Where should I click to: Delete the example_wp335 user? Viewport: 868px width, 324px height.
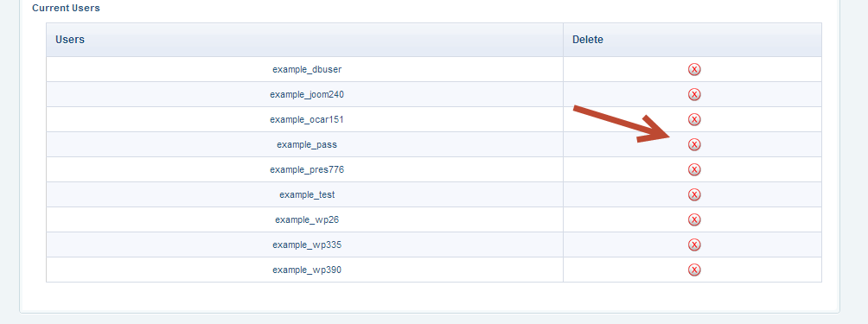[x=694, y=245]
